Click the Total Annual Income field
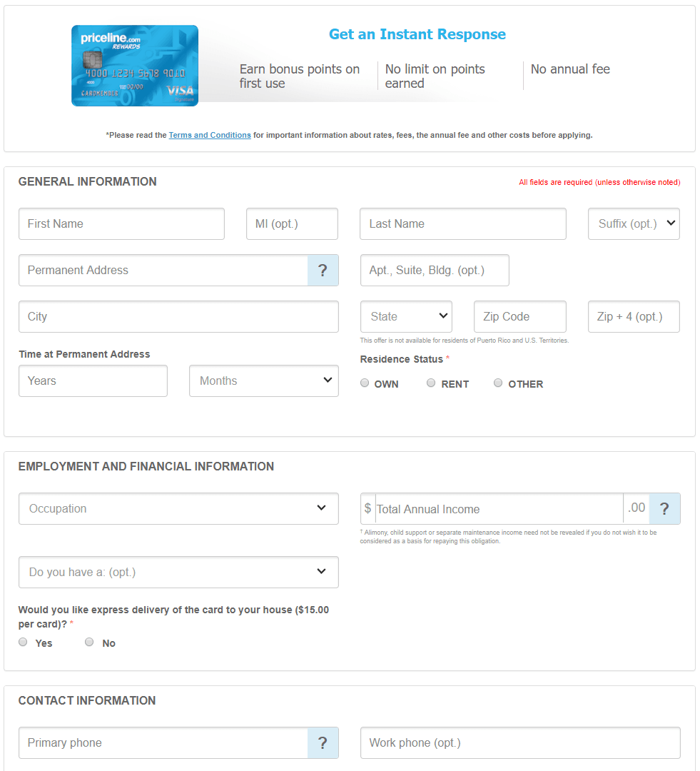 tap(498, 509)
